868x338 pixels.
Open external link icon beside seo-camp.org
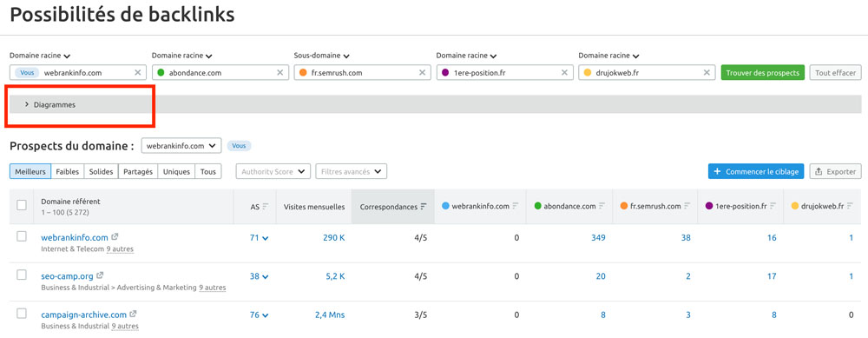(100, 275)
